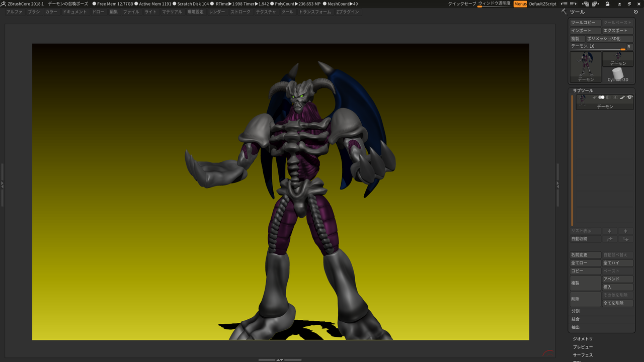This screenshot has width=644, height=362.
Task: Click the left tray divider handle
Action: 2,185
